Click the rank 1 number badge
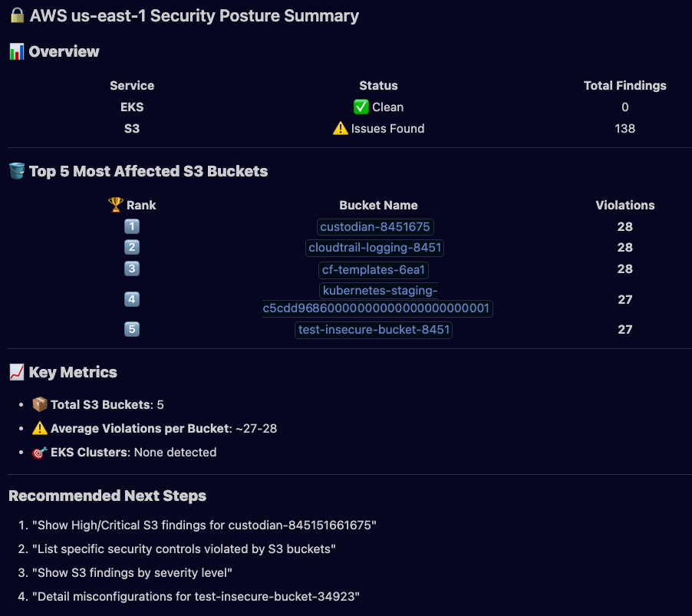The image size is (692, 616). pyautogui.click(x=131, y=227)
